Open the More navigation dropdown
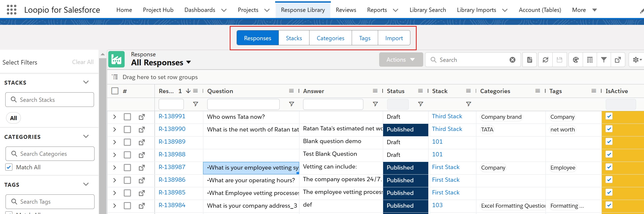 click(584, 10)
